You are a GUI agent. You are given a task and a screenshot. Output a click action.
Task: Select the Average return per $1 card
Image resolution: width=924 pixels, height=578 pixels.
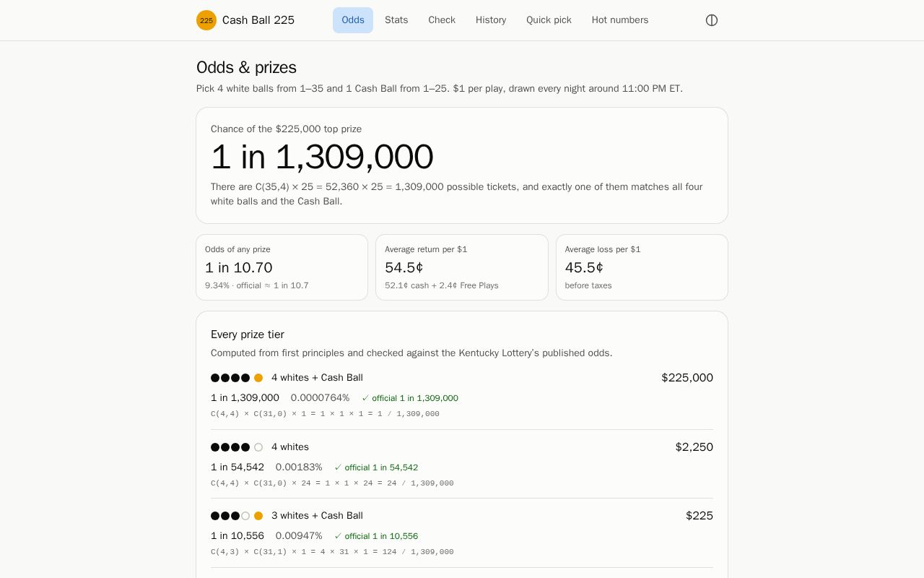[x=462, y=267]
